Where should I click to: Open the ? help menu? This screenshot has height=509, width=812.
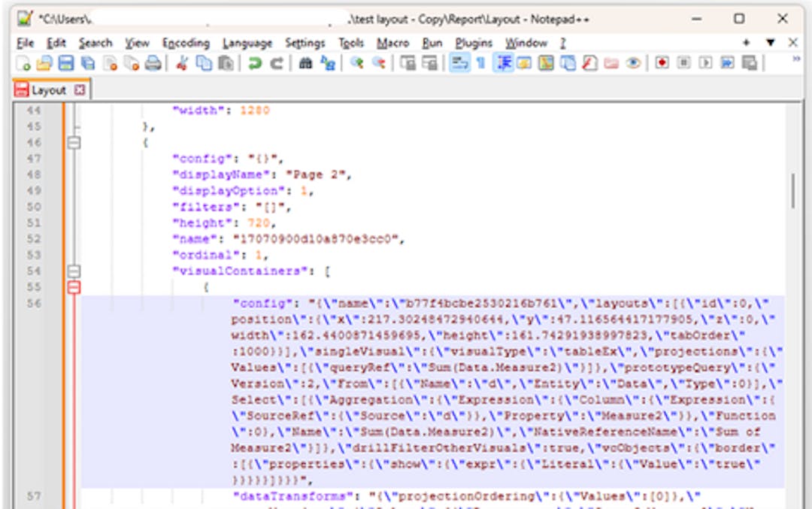pyautogui.click(x=563, y=43)
